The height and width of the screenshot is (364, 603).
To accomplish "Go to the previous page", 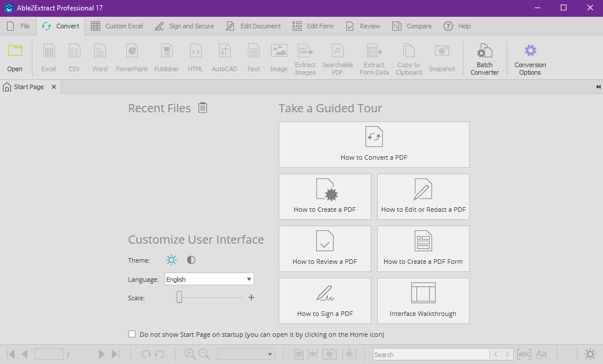I will click(x=24, y=354).
